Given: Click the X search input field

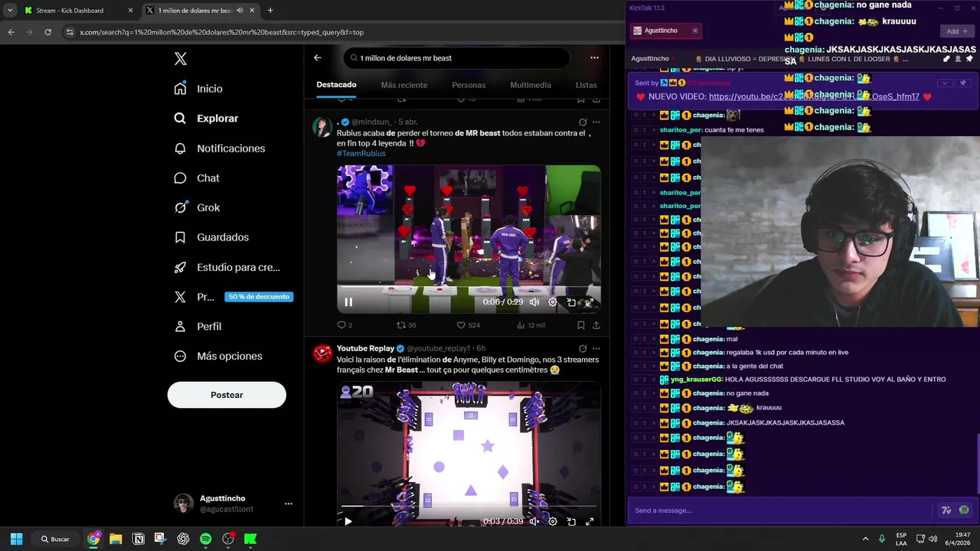Looking at the screenshot, I should [x=456, y=58].
